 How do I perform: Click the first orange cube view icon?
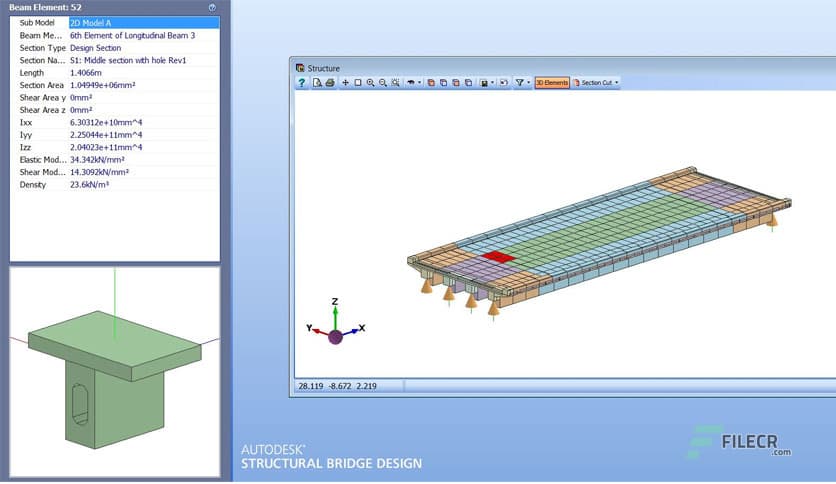[431, 83]
